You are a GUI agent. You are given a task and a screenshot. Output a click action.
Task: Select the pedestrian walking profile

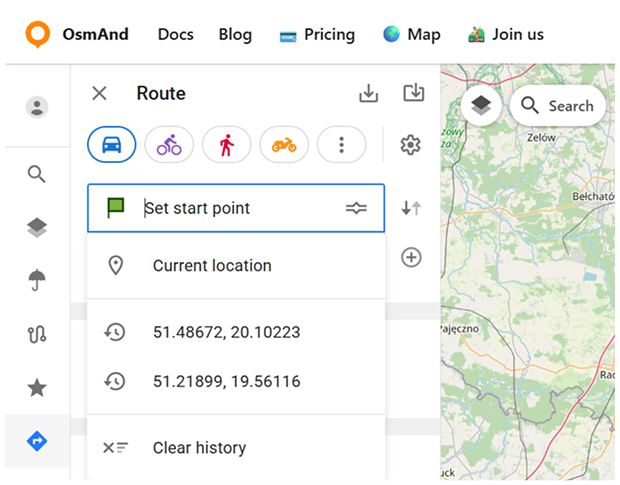[x=226, y=146]
